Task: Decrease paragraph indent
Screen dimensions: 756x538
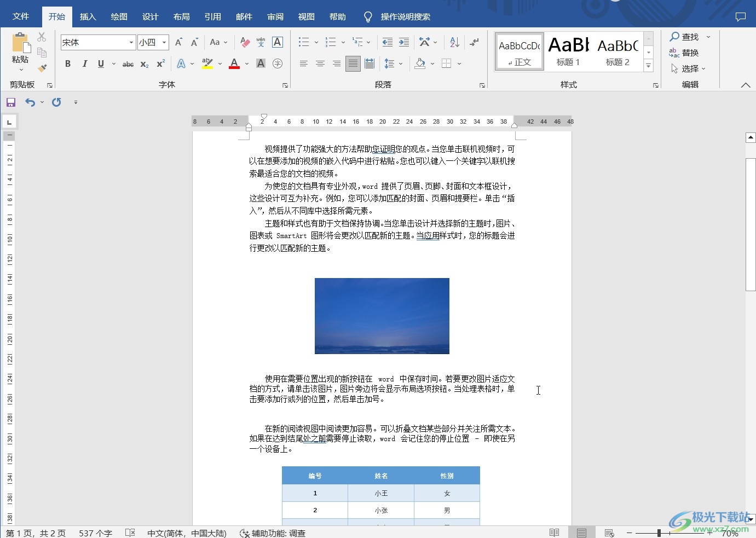Action: (387, 42)
